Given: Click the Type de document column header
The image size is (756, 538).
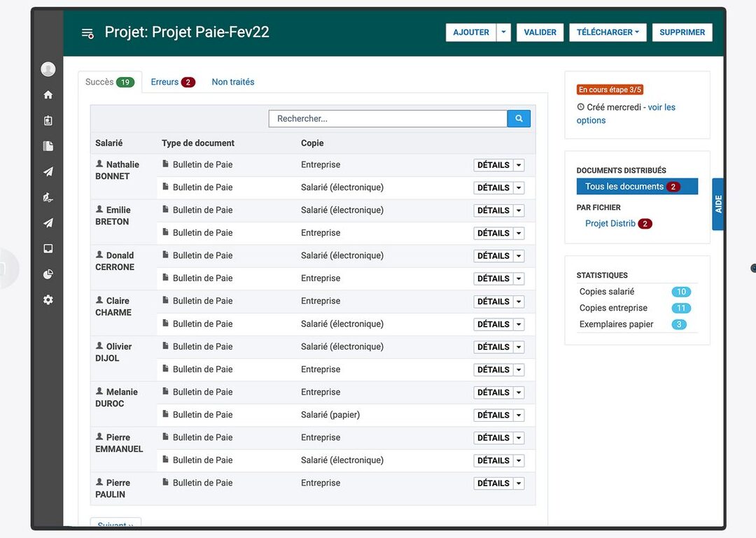Looking at the screenshot, I should [197, 143].
